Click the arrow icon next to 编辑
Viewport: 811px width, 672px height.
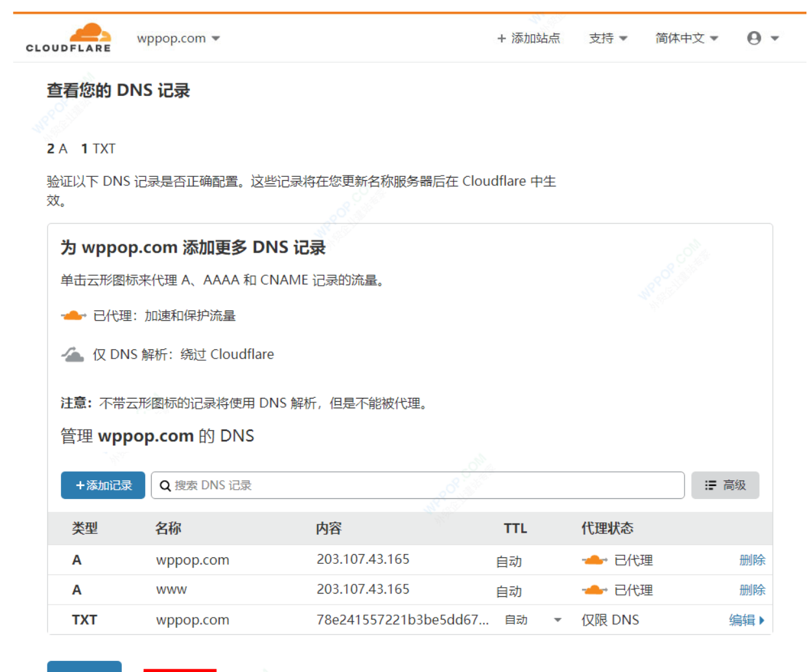point(762,620)
